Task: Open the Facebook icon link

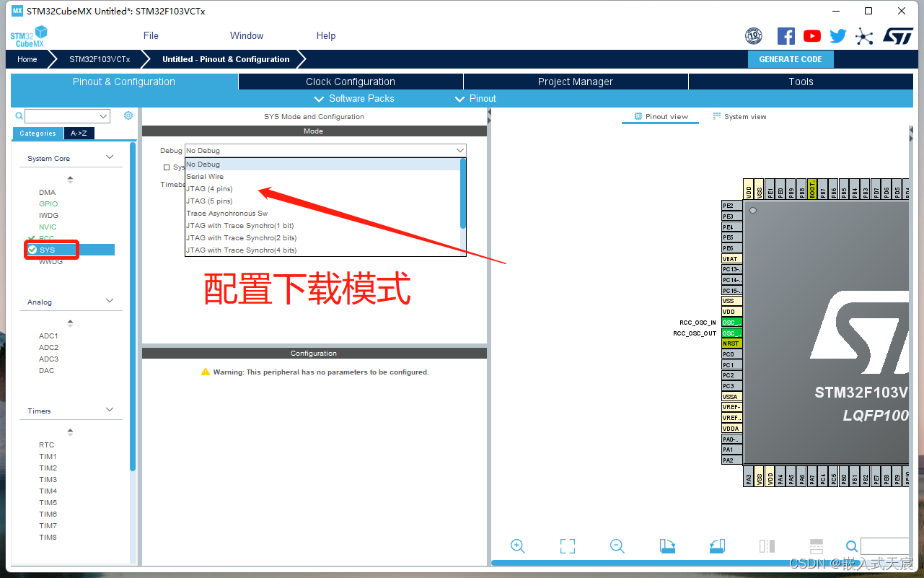Action: click(x=786, y=36)
